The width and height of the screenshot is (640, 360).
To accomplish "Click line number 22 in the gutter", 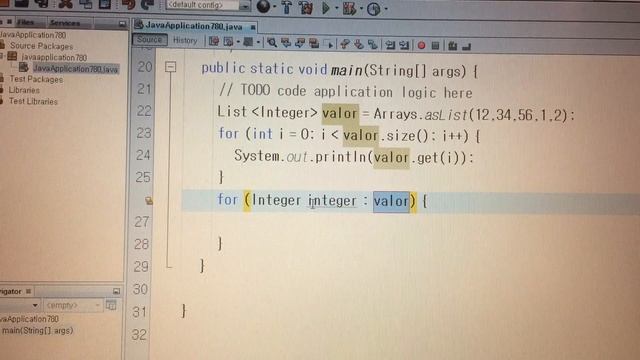I will click(x=144, y=111).
